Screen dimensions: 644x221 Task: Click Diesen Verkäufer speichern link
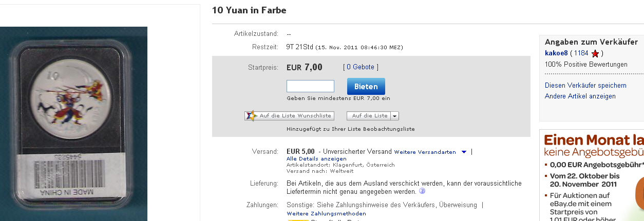pyautogui.click(x=585, y=86)
